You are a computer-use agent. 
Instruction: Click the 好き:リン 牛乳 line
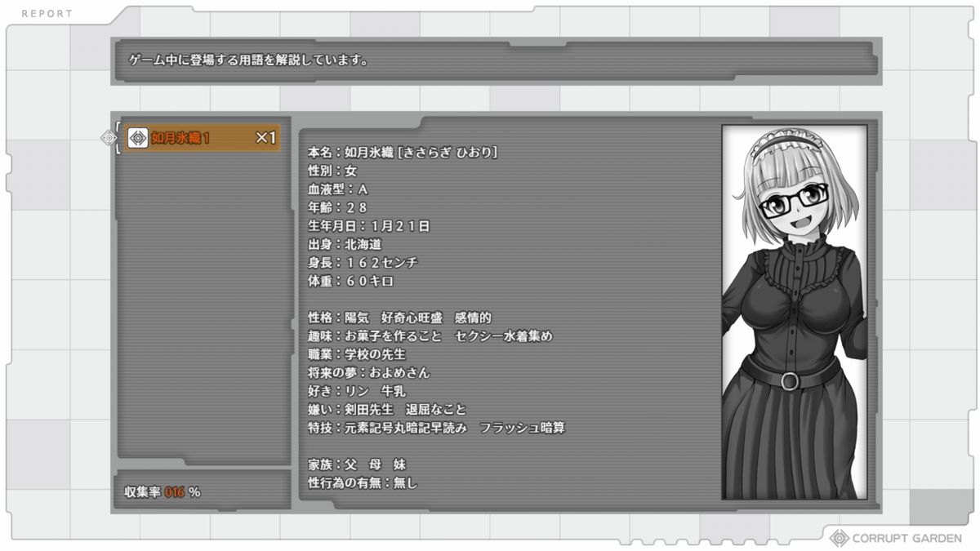pyautogui.click(x=356, y=391)
